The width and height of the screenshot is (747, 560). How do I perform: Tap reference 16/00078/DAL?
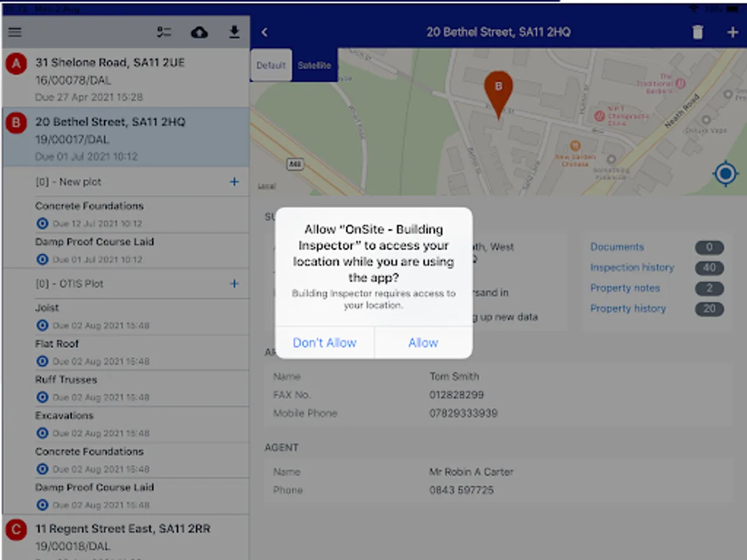tap(72, 80)
